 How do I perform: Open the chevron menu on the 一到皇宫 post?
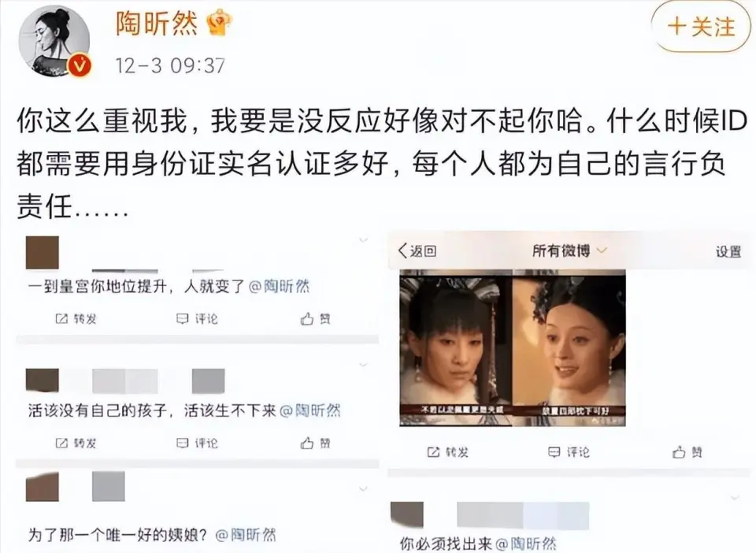(364, 239)
